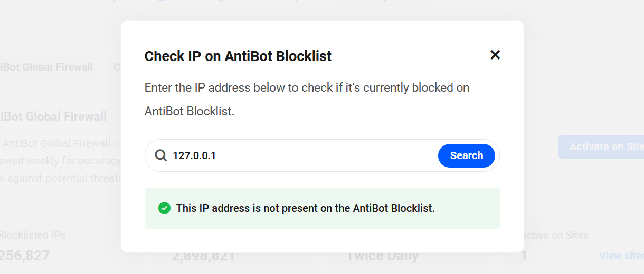Focus the IP address field showing 127.0.0.1
This screenshot has height=274, width=644.
(x=301, y=155)
